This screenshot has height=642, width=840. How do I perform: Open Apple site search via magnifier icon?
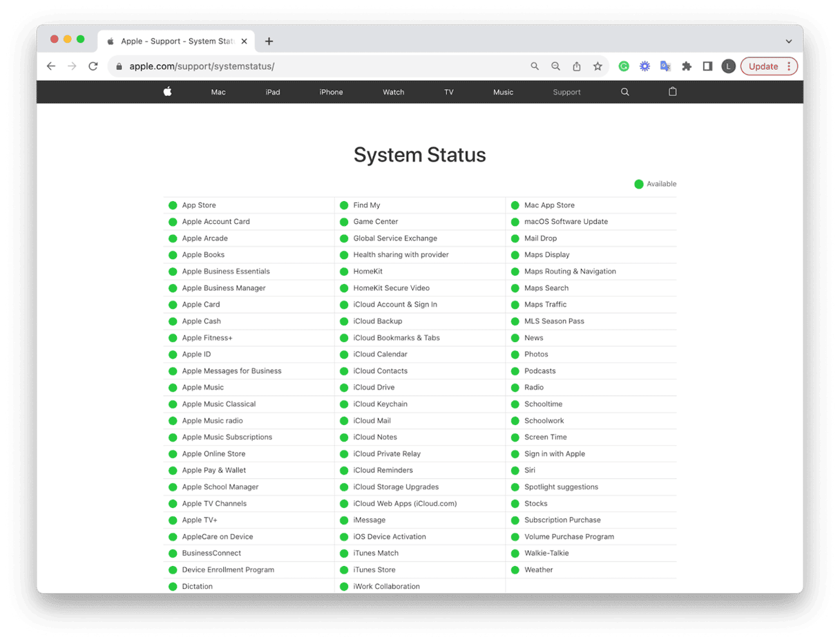click(624, 91)
